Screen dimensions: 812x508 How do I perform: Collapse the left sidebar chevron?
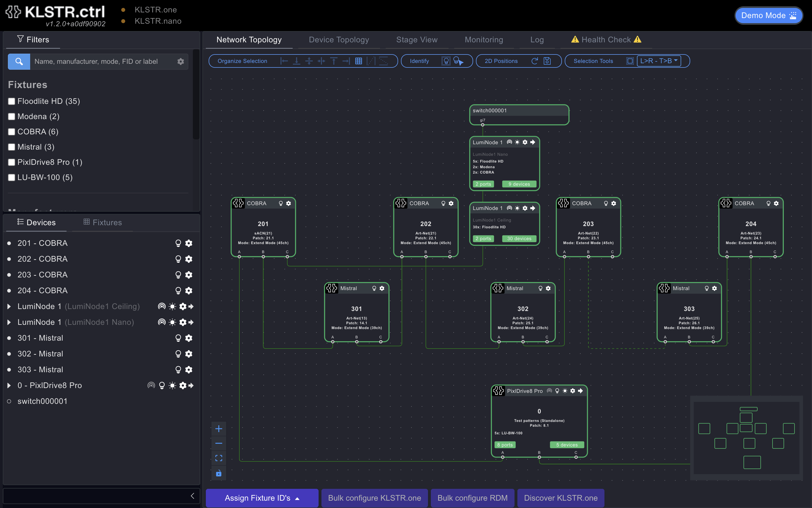(x=193, y=496)
